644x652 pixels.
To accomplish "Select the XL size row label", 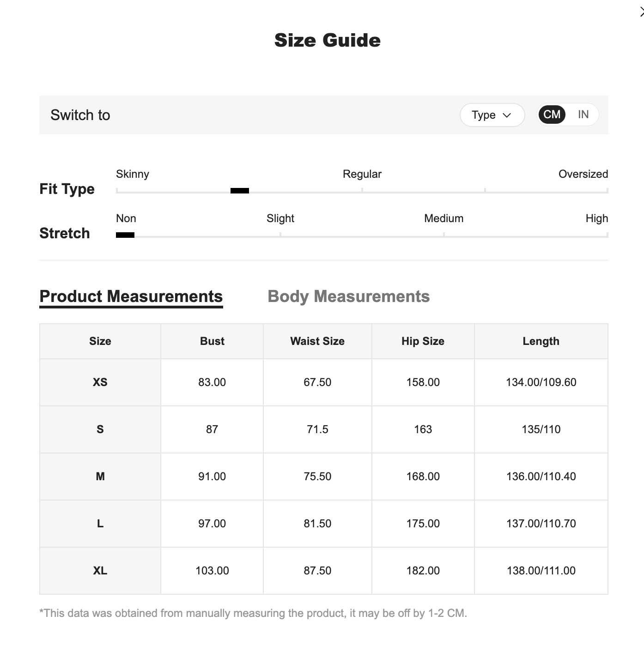I will 100,571.
